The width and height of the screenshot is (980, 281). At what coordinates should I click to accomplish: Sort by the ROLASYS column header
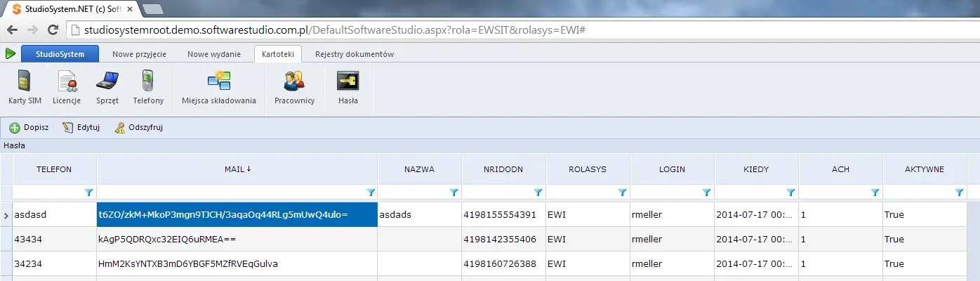click(x=588, y=169)
